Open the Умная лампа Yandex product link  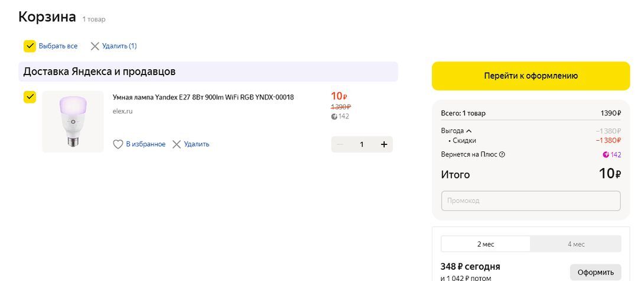click(x=203, y=97)
